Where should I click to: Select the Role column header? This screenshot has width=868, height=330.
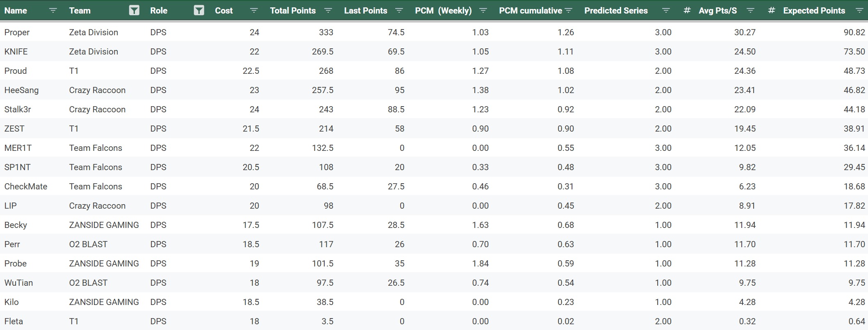[x=159, y=11]
